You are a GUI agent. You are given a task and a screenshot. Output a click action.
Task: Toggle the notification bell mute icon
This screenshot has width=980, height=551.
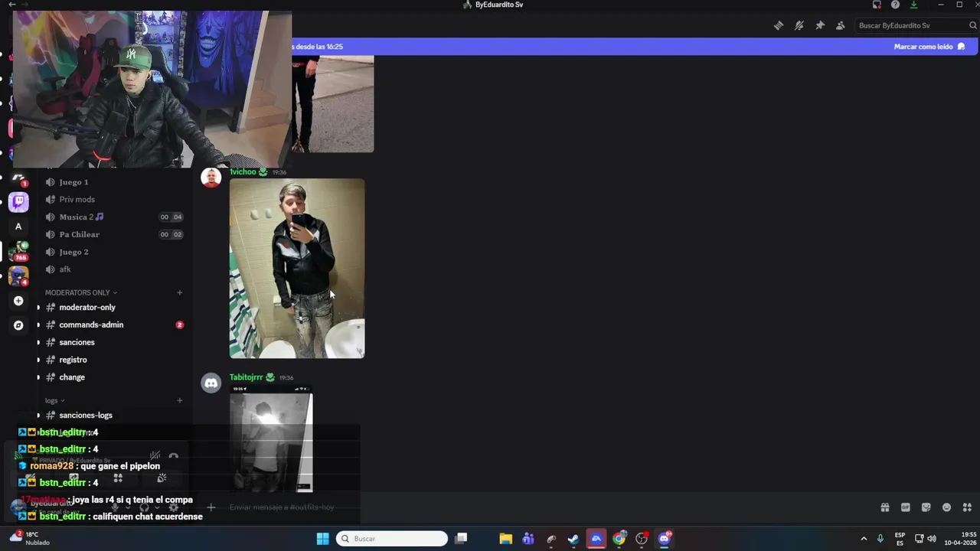(x=799, y=25)
